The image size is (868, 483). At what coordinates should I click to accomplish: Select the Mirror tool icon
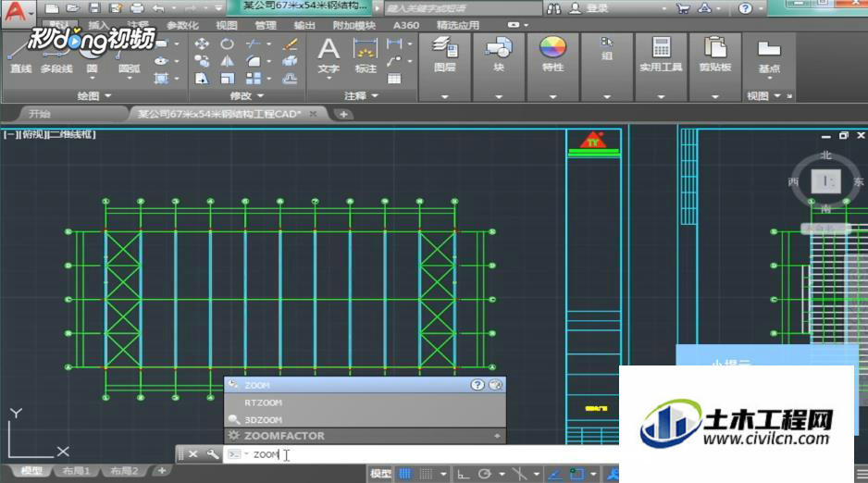pyautogui.click(x=227, y=61)
